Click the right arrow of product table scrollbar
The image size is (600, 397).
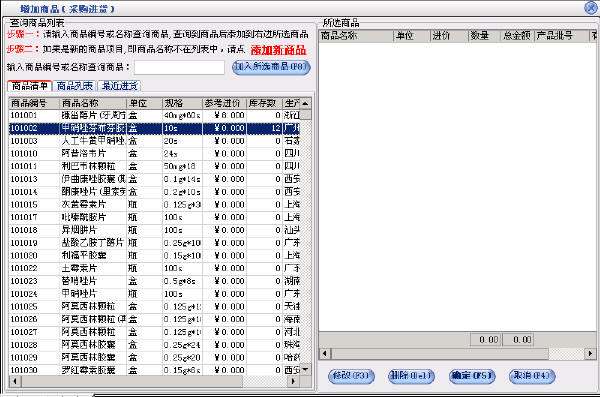[x=293, y=381]
